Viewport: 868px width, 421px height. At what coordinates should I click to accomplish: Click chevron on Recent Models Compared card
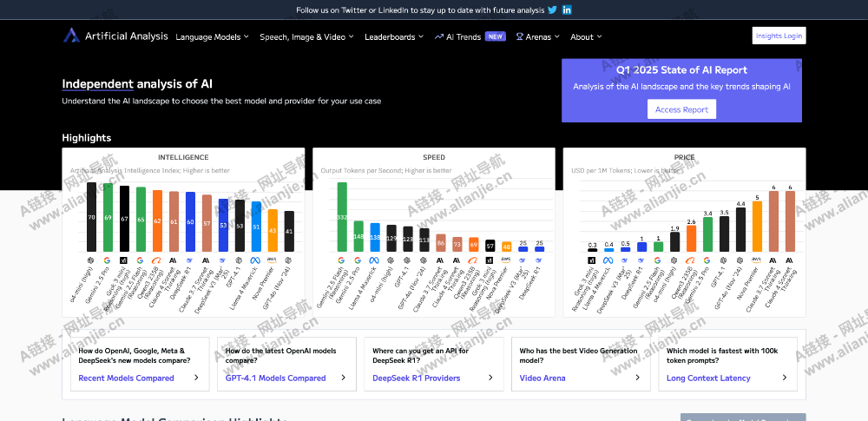[196, 378]
